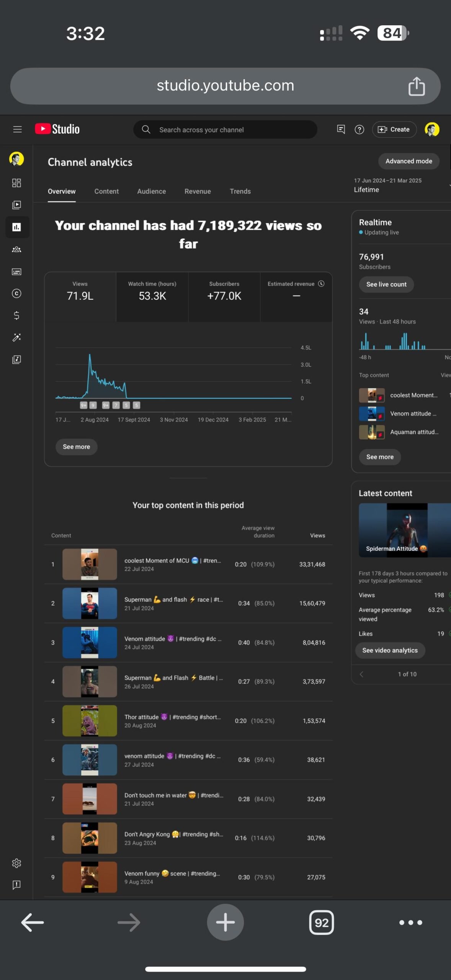Open the Community icon in sidebar

pyautogui.click(x=16, y=250)
